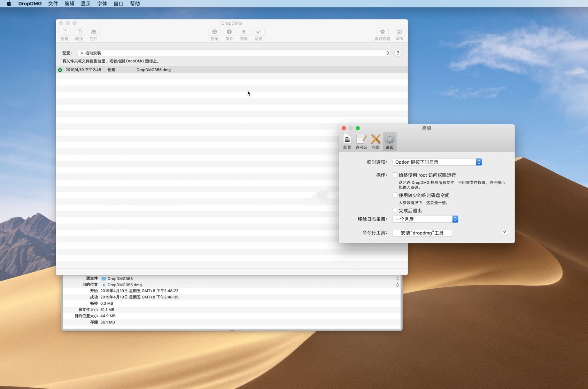Click help button in 高级 preferences window
Screen dimensions: 588x389
click(x=504, y=233)
